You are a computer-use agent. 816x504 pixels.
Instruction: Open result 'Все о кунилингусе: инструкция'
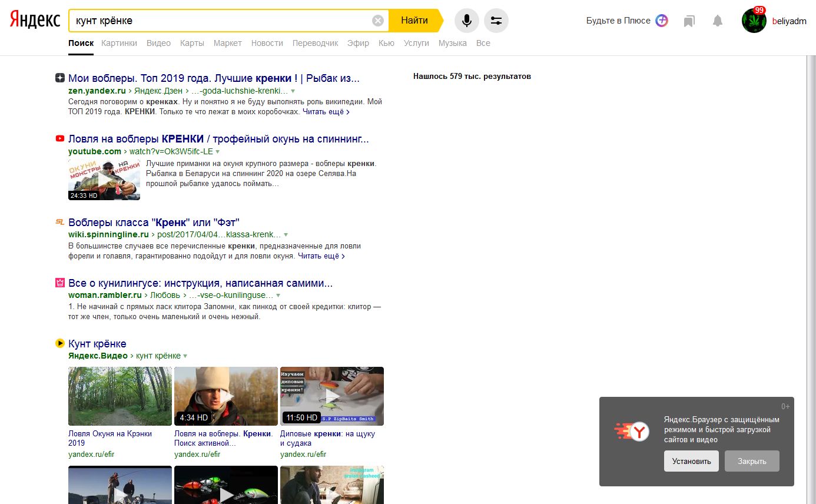pos(201,283)
